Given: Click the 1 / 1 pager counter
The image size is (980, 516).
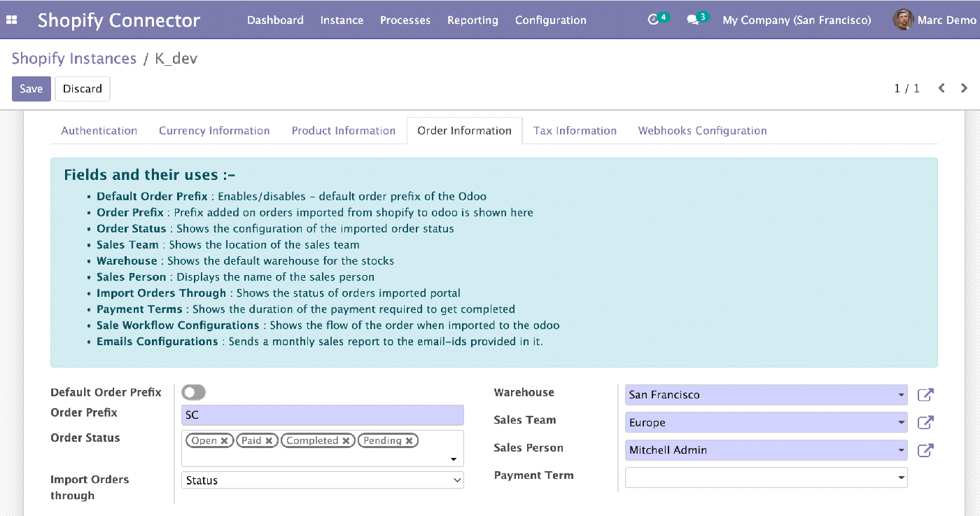Looking at the screenshot, I should pos(906,88).
